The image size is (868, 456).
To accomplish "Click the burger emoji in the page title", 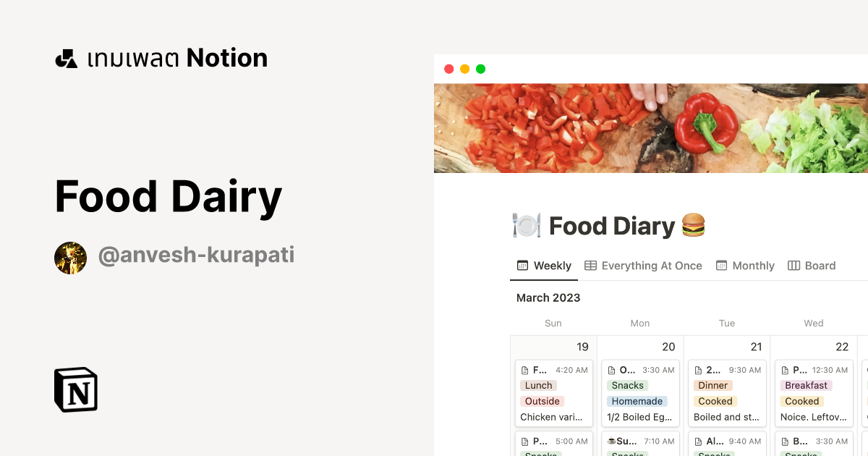I will pos(692,226).
